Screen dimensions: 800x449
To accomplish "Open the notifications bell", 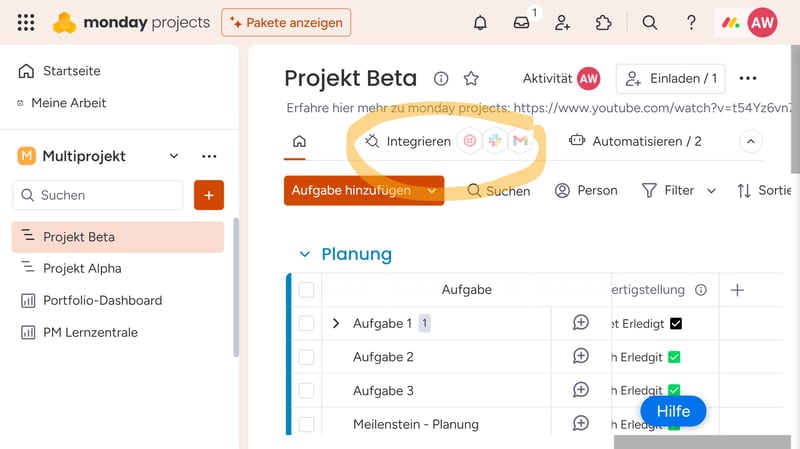I will [481, 22].
